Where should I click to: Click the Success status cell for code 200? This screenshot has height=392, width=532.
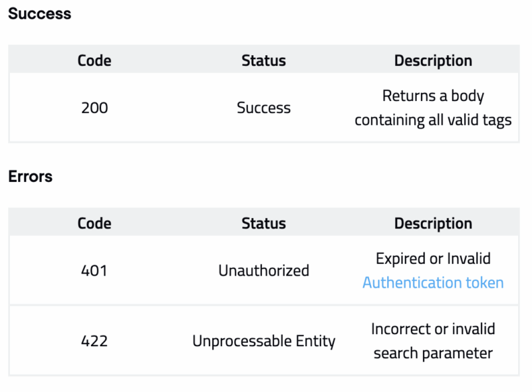point(263,108)
